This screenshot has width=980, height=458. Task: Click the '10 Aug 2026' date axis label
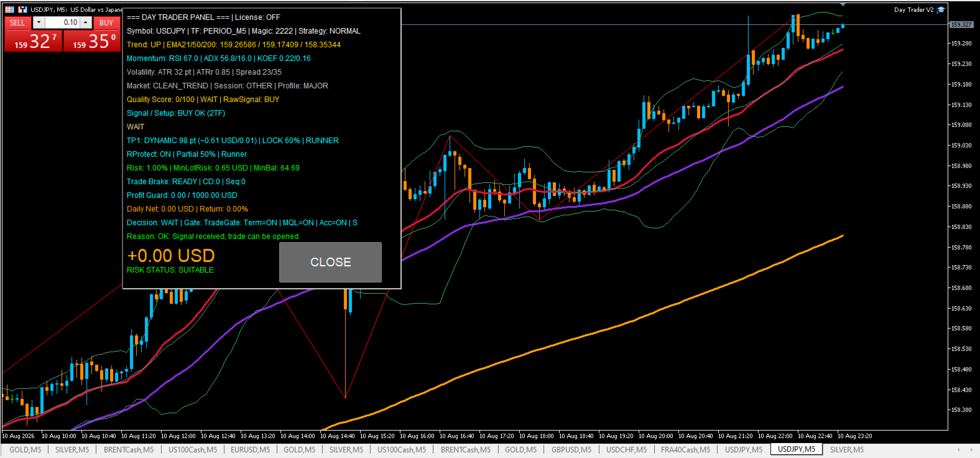tap(19, 436)
